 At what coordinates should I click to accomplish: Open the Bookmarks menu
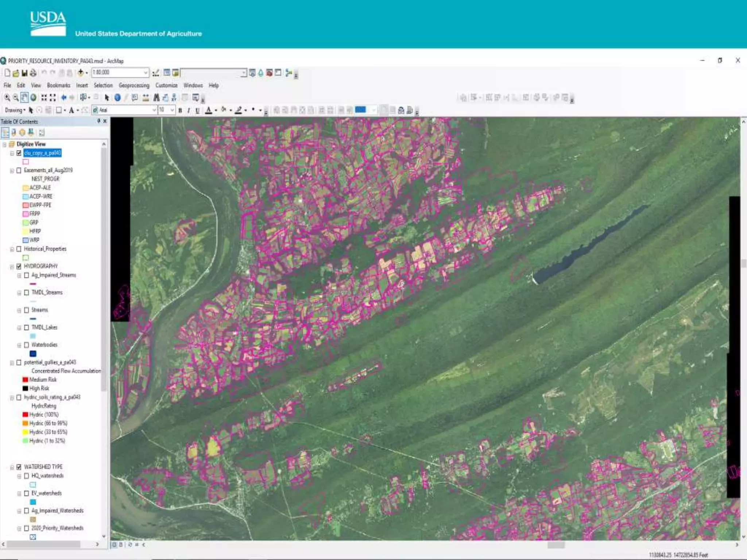point(58,85)
